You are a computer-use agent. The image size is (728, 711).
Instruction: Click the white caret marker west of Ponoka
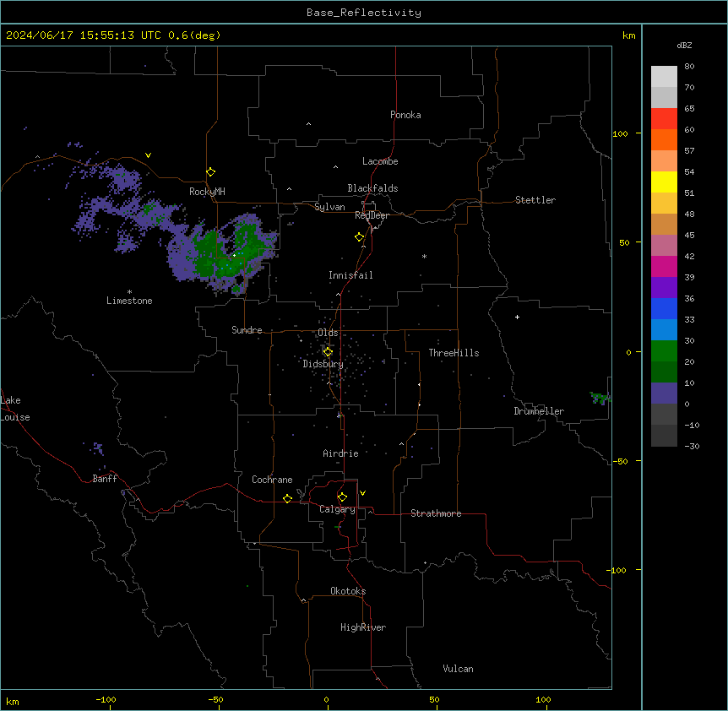pos(309,124)
